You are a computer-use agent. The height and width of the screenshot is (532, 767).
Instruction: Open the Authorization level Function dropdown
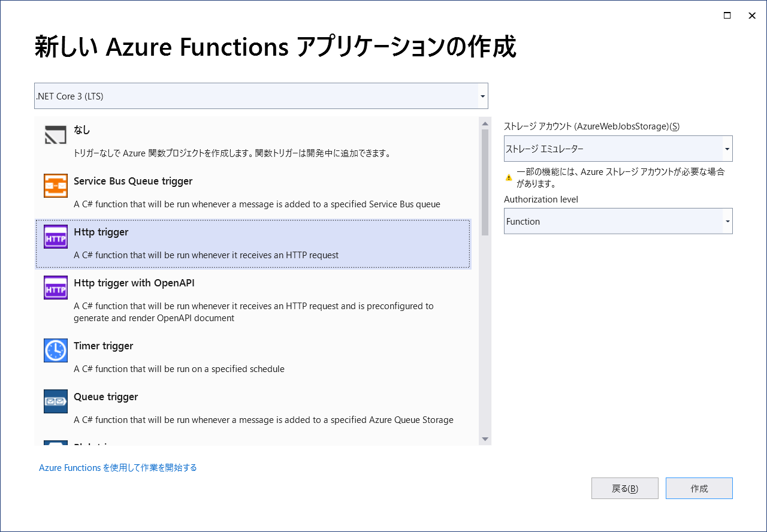click(618, 221)
